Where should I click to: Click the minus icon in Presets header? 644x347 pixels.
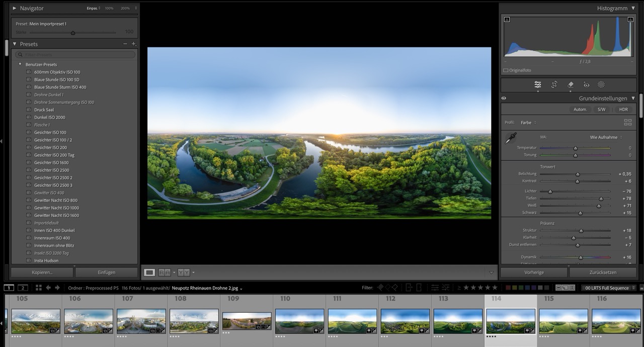click(125, 44)
